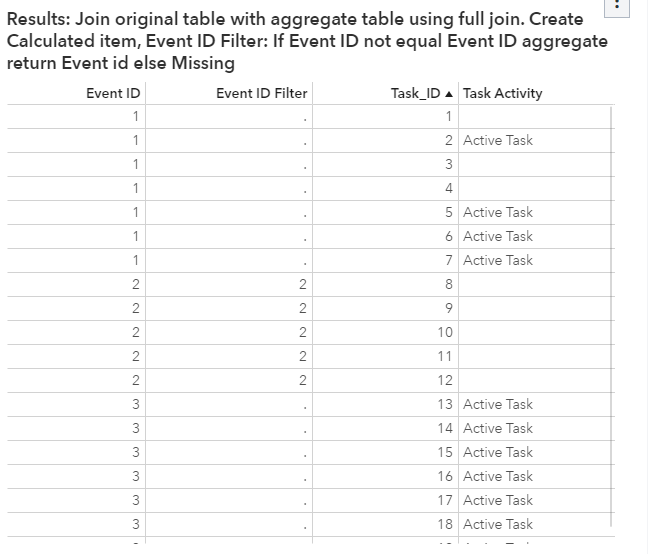The image size is (648, 554).
Task: Select Event ID cell in Task_ID 10 row
Action: point(135,333)
